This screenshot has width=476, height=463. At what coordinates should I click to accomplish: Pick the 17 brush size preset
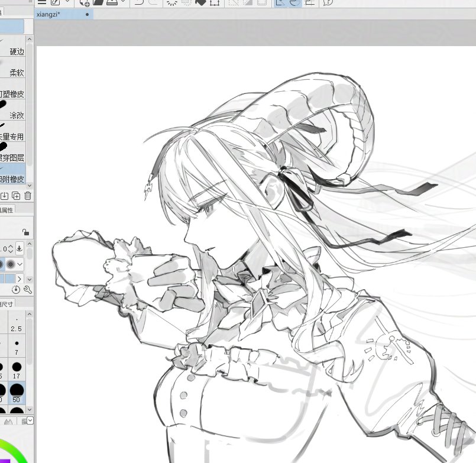tap(17, 370)
